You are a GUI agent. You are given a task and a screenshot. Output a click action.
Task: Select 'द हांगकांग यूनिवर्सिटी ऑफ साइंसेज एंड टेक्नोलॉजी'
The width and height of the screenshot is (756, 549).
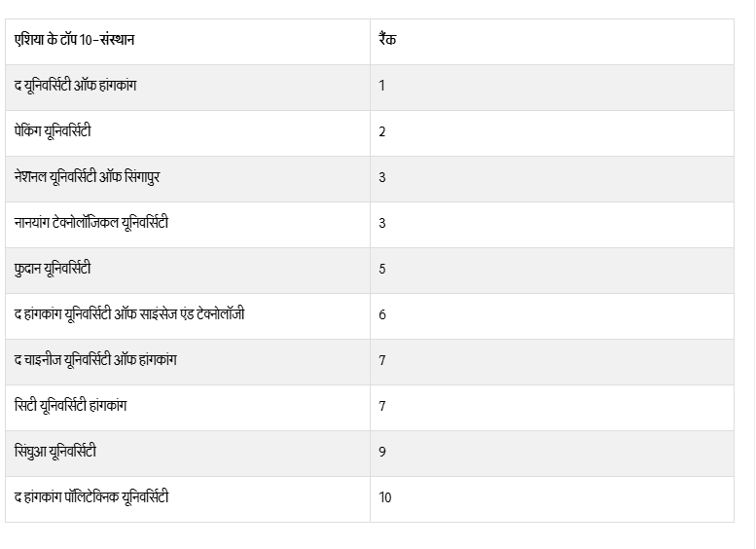point(129,314)
